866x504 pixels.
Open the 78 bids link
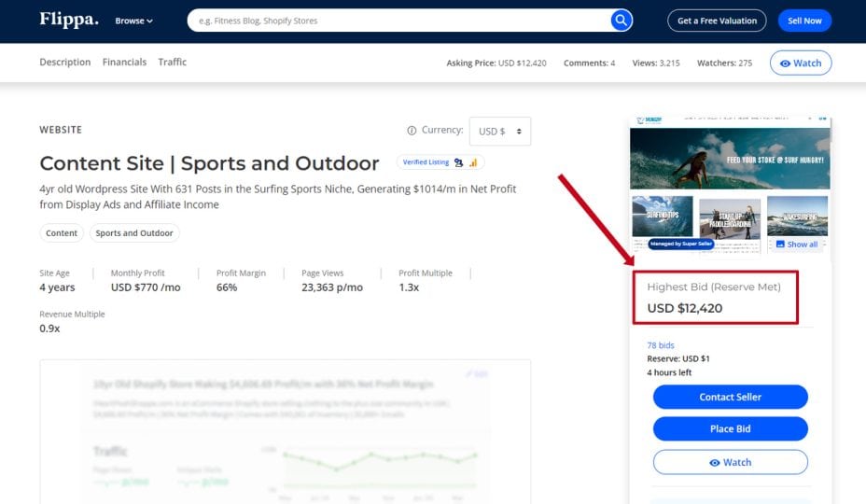click(x=660, y=345)
